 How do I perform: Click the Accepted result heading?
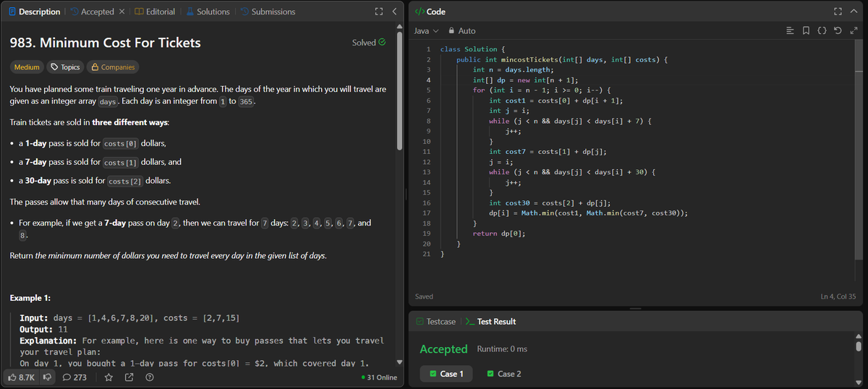pyautogui.click(x=443, y=349)
